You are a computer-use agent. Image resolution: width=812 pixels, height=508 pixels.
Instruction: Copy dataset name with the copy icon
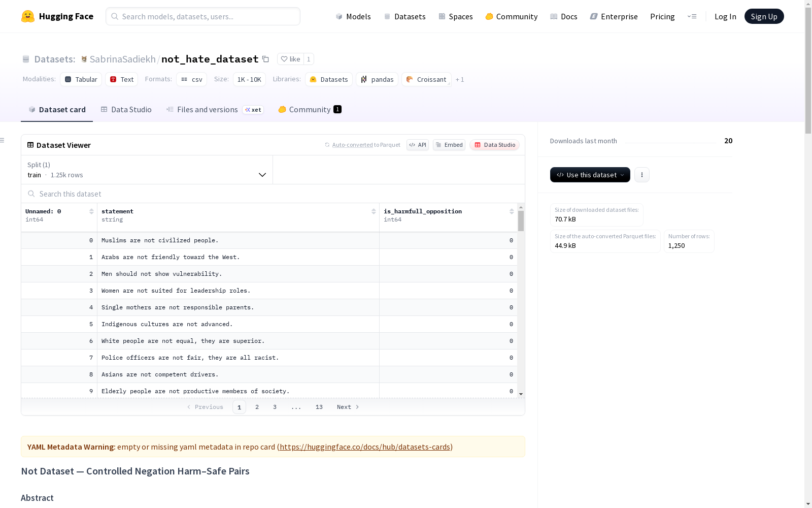(265, 59)
